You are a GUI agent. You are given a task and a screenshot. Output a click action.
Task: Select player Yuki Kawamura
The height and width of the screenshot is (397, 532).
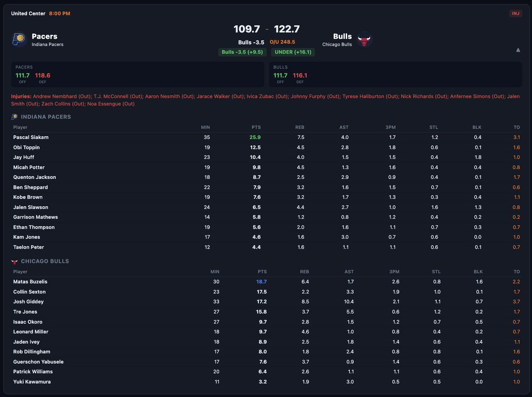click(x=32, y=382)
